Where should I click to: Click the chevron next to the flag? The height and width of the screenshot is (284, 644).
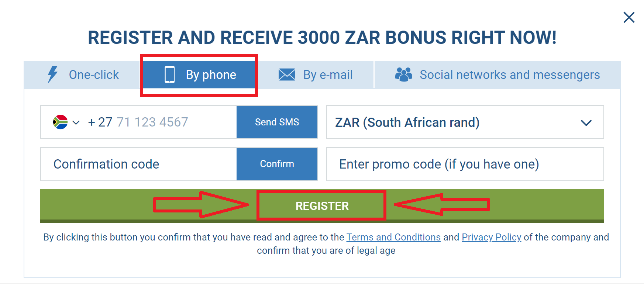click(76, 123)
